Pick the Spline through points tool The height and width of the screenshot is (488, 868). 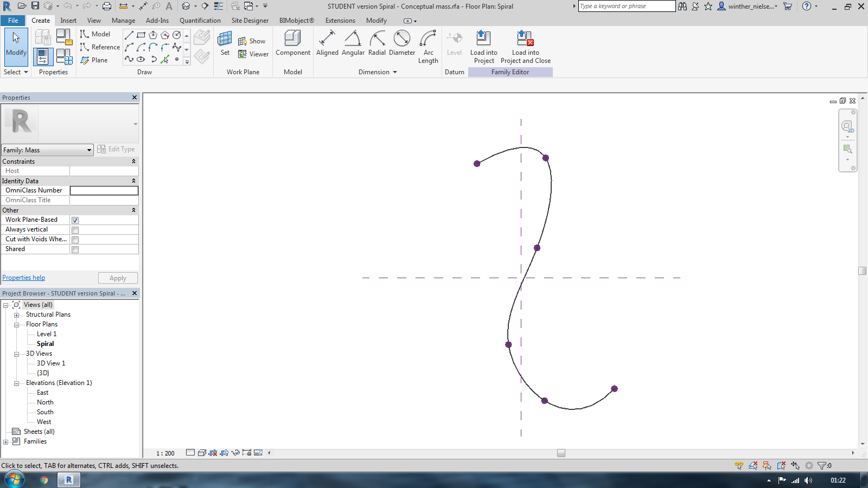(129, 60)
